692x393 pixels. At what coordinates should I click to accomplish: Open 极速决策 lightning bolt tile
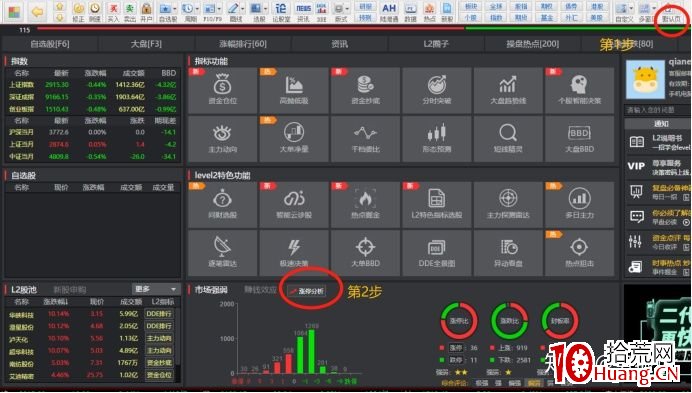pos(294,253)
